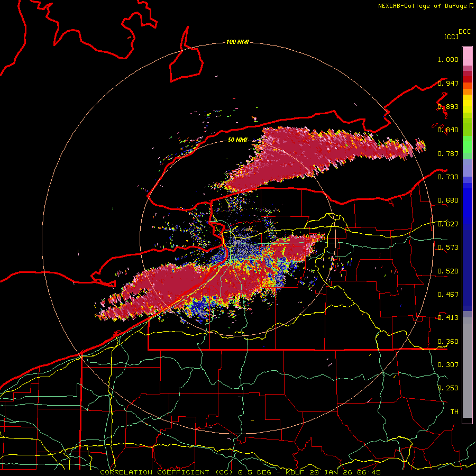Select the 0.733 scale value
This screenshot has height=476, width=476.
448,177
